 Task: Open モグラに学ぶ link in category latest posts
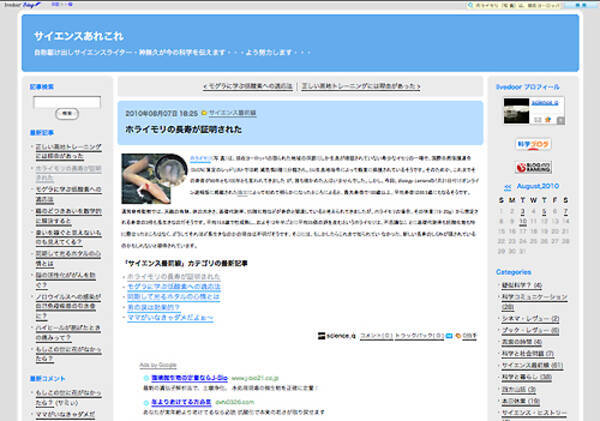174,287
